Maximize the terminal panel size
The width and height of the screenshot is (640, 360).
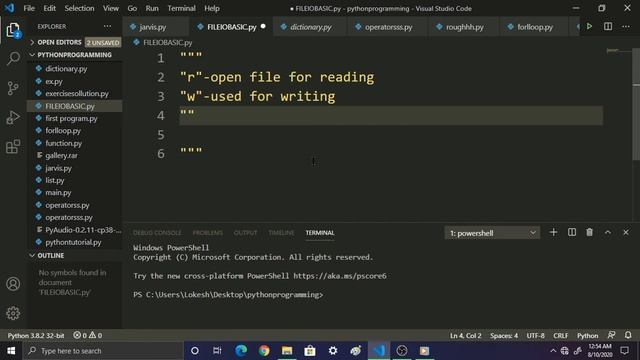click(608, 232)
